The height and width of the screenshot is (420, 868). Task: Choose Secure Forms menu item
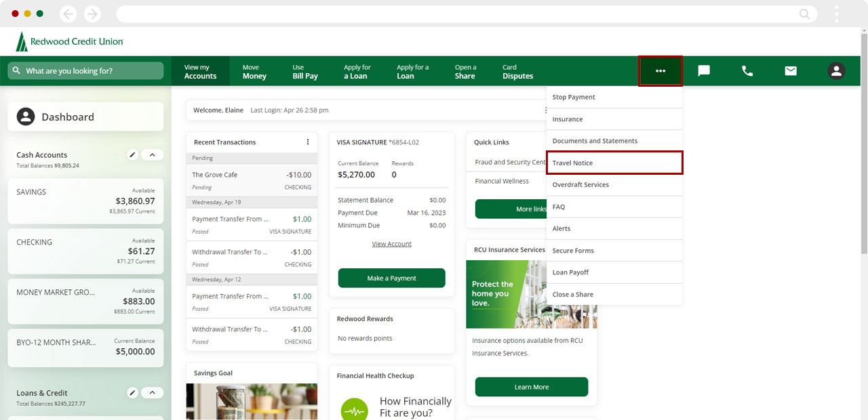pos(614,251)
